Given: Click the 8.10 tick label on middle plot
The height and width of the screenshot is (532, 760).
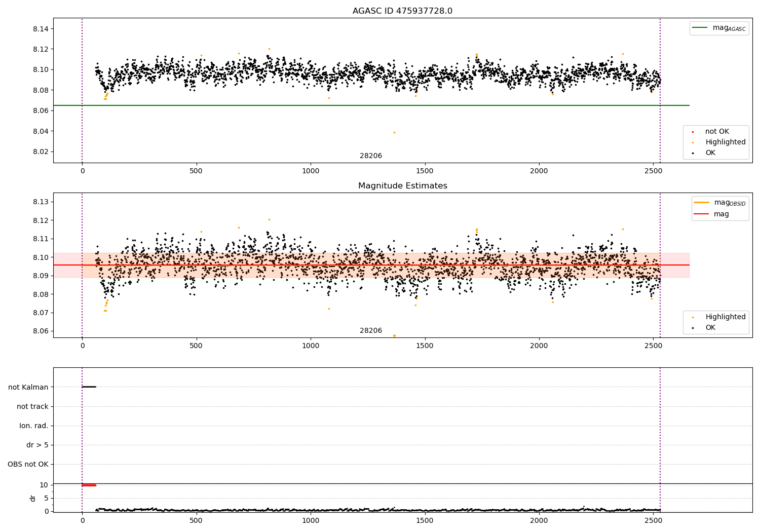Looking at the screenshot, I should (x=41, y=257).
